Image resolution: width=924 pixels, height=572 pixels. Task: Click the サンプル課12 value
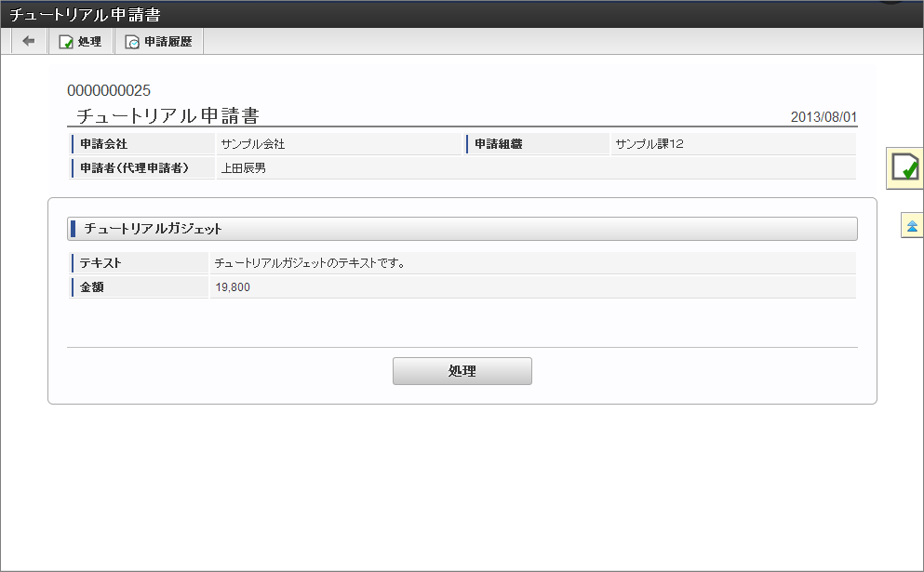point(649,144)
